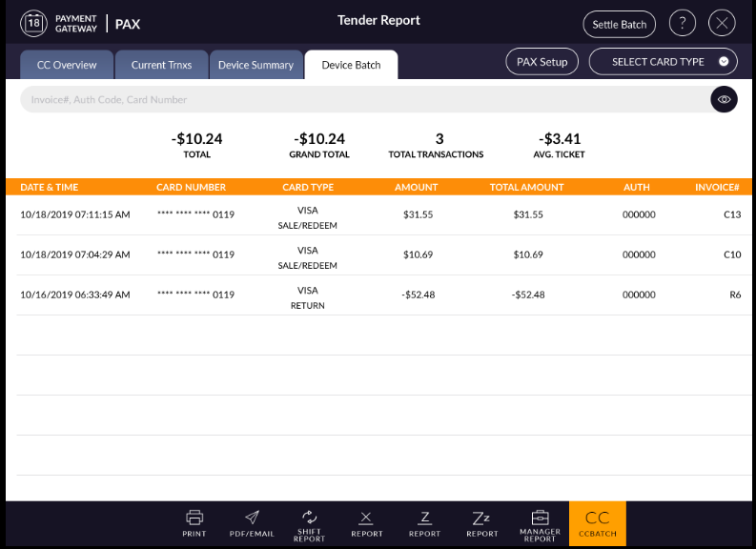
Task: Switch to the Current Trnxs tab
Action: coord(161,65)
